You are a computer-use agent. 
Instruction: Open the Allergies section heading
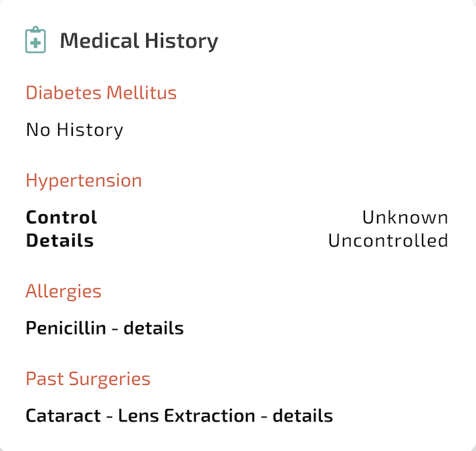[64, 292]
